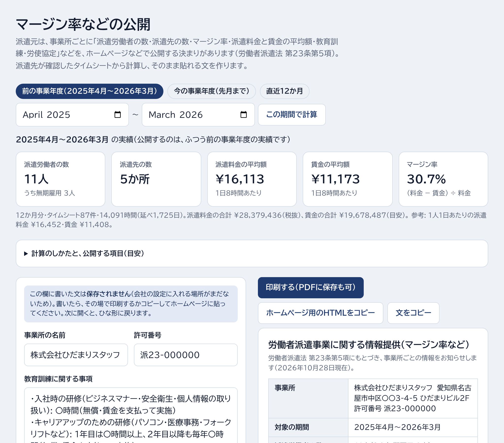The width and height of the screenshot is (504, 443).
Task: Click 文をコピー button
Action: pyautogui.click(x=413, y=313)
